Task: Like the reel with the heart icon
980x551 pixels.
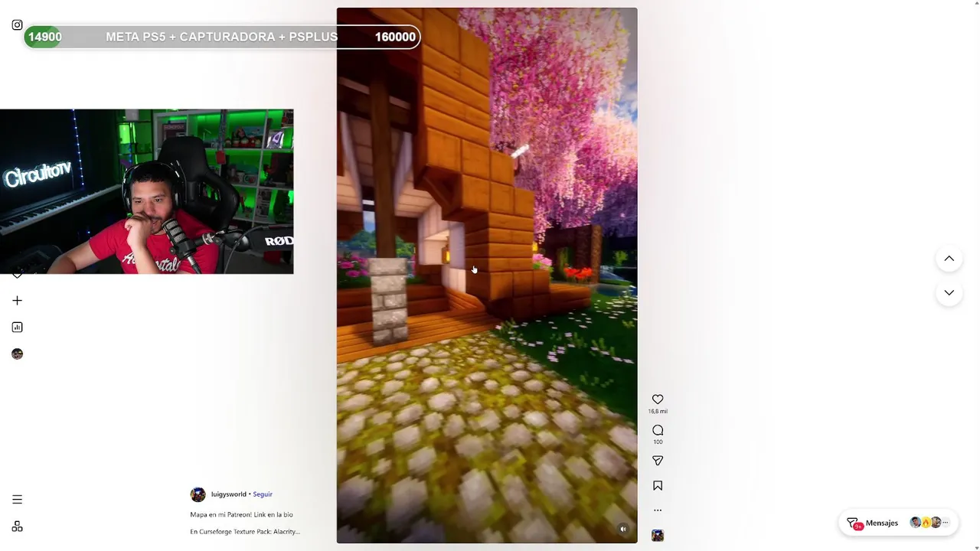Action: point(658,399)
